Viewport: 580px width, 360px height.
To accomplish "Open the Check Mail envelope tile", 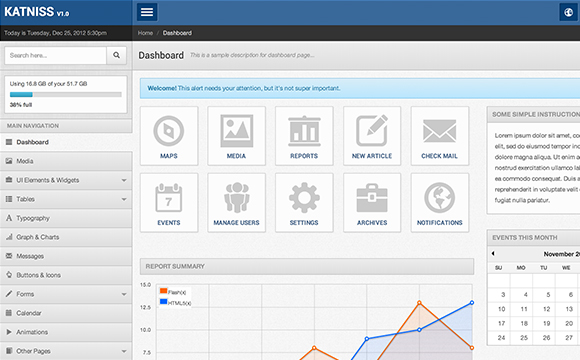I will [x=439, y=136].
